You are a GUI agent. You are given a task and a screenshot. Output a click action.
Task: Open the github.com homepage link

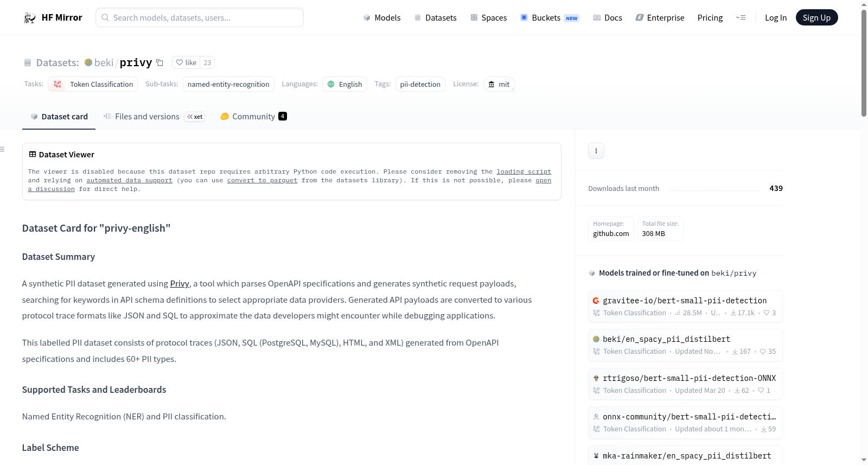pyautogui.click(x=611, y=234)
